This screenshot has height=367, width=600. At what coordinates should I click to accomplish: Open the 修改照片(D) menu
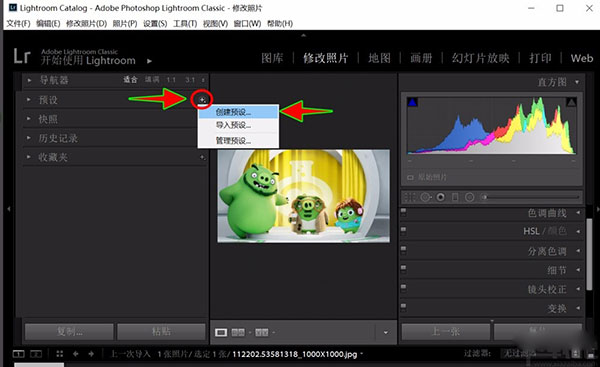(x=86, y=23)
